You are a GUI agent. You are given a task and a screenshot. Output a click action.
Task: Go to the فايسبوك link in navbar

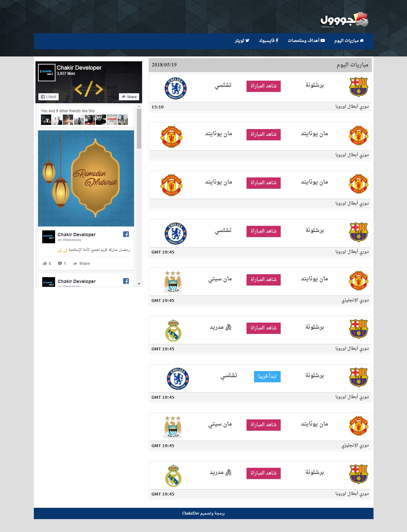tap(268, 41)
